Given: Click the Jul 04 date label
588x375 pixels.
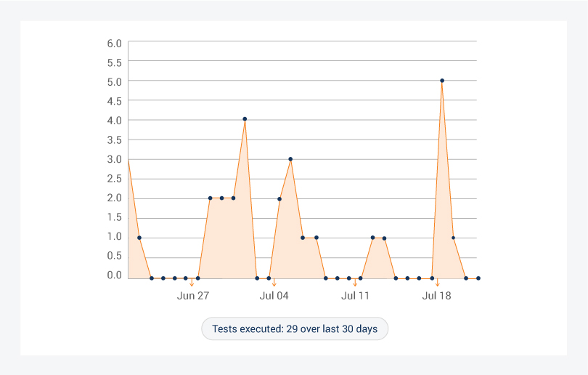Looking at the screenshot, I should (x=274, y=296).
